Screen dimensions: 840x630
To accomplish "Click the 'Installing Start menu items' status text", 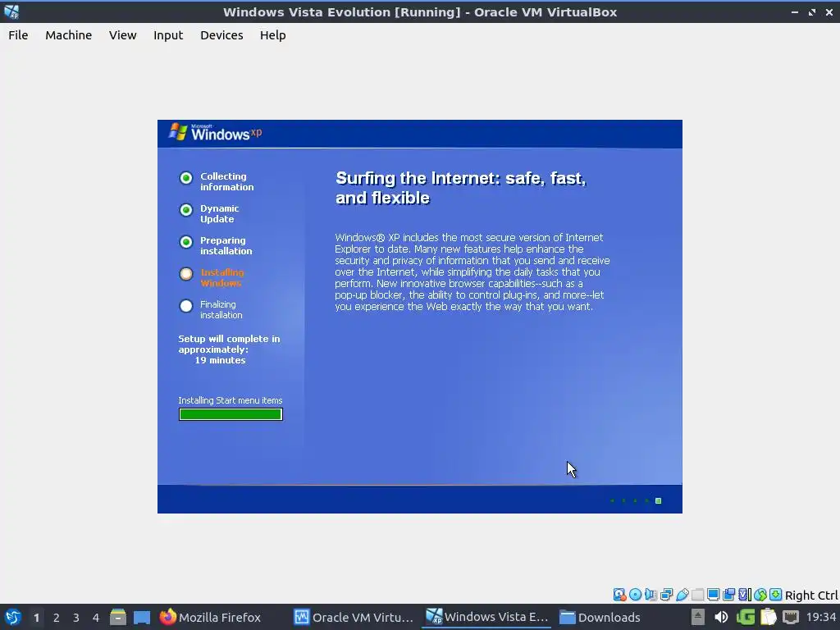I will click(x=231, y=400).
